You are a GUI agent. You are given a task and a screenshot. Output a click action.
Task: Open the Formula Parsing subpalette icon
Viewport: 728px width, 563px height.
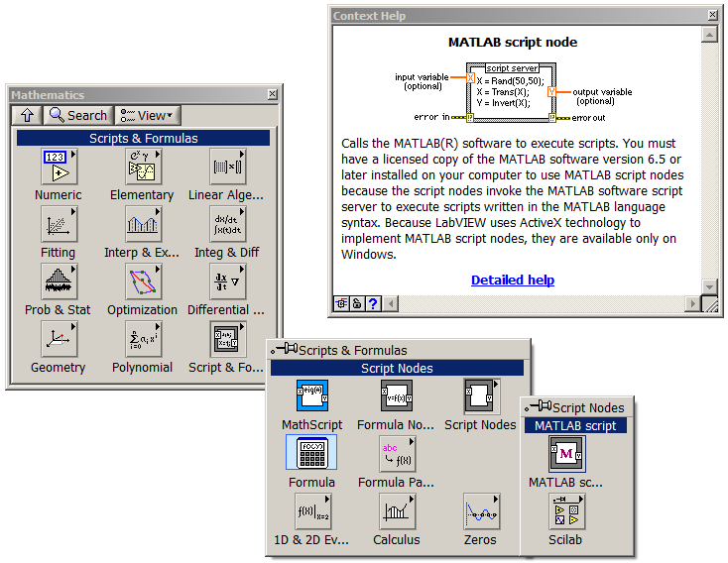tap(397, 454)
